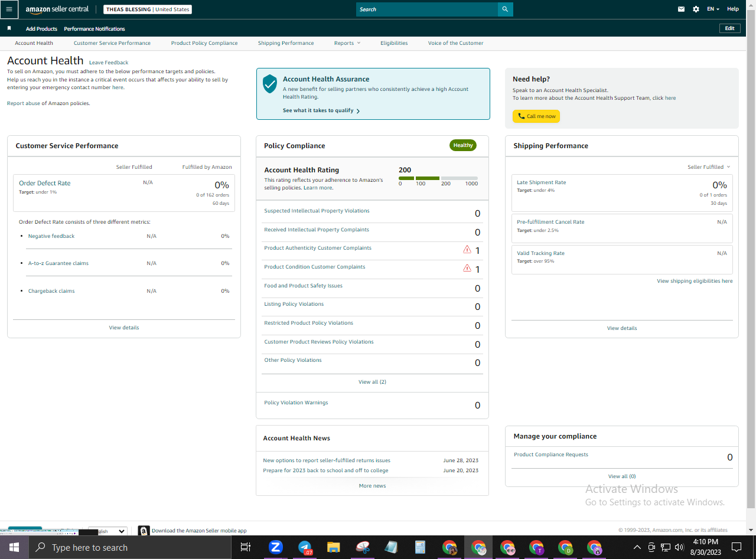756x559 pixels.
Task: Open Suspected Intellectual Property Violations
Action: (x=317, y=211)
